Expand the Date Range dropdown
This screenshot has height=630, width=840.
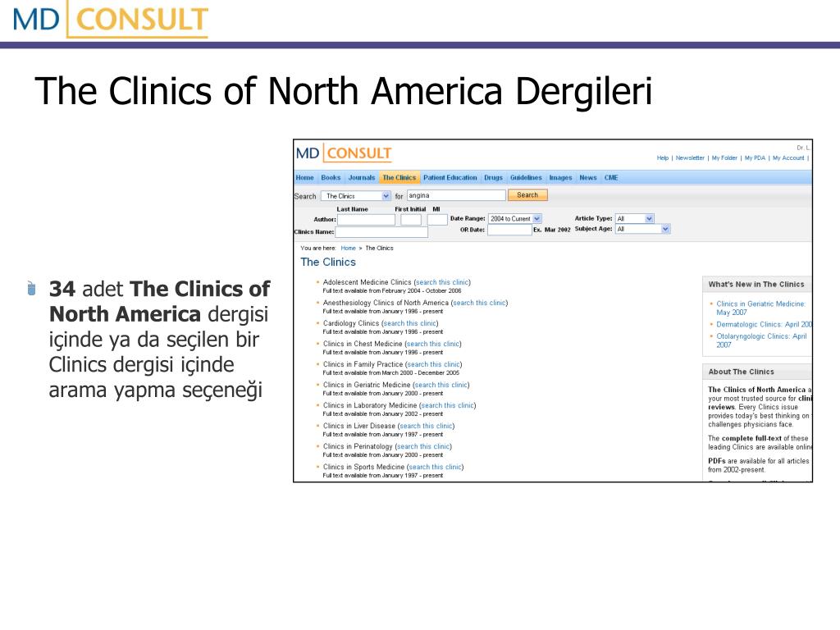(x=515, y=218)
